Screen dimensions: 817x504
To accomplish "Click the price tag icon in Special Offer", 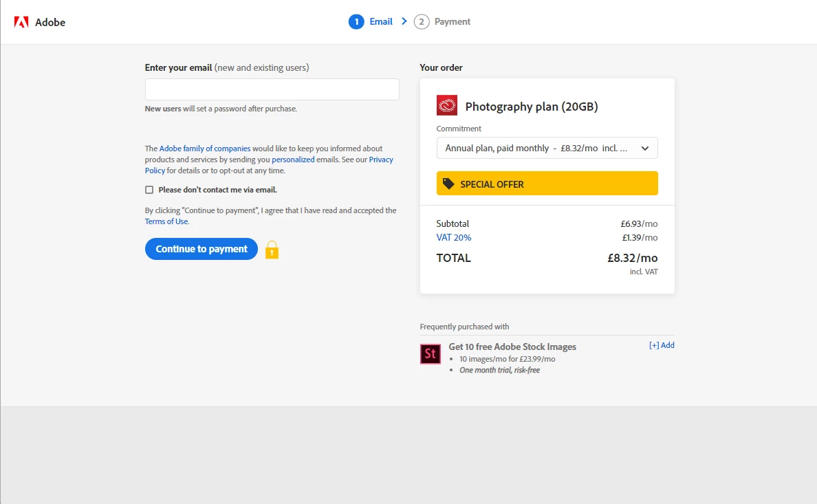I will tap(448, 184).
